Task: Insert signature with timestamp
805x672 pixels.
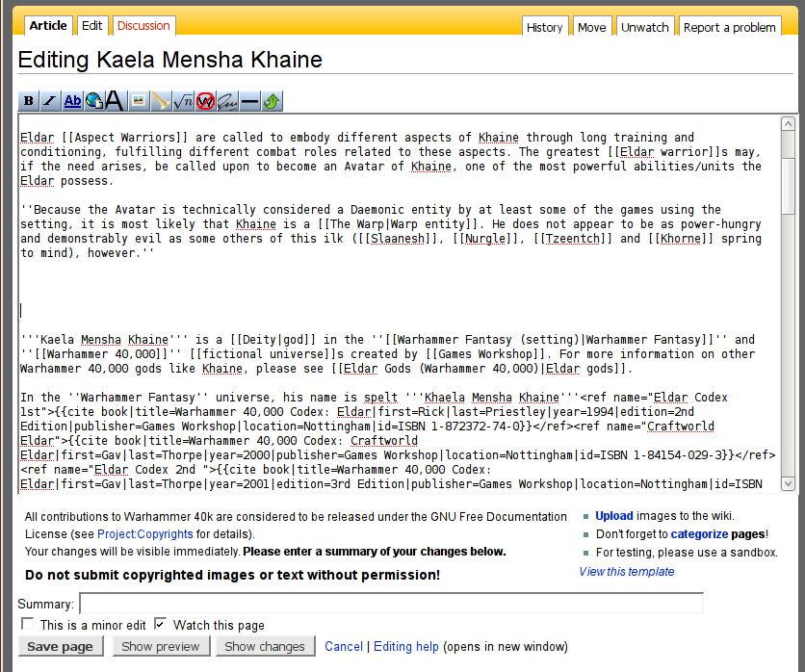Action: pos(227,101)
